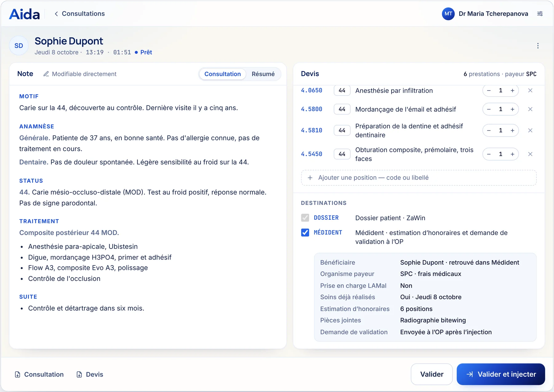Toggle the DOSSIER destination checkbox
Screen dimensions: 554x392
point(305,218)
